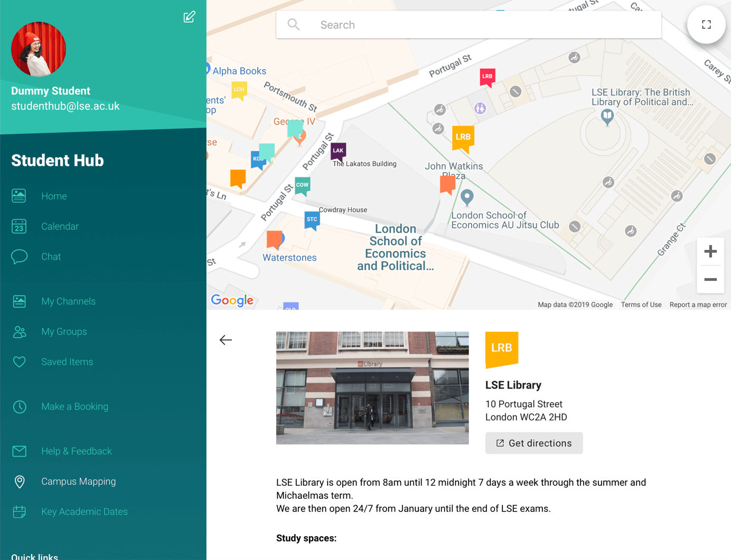Viewport: 731px width, 560px height.
Task: Click the address 10 Portugal Street
Action: coord(524,404)
